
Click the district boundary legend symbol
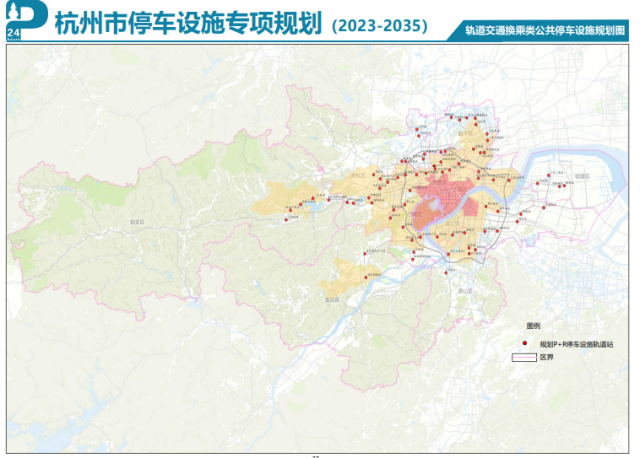[525, 357]
